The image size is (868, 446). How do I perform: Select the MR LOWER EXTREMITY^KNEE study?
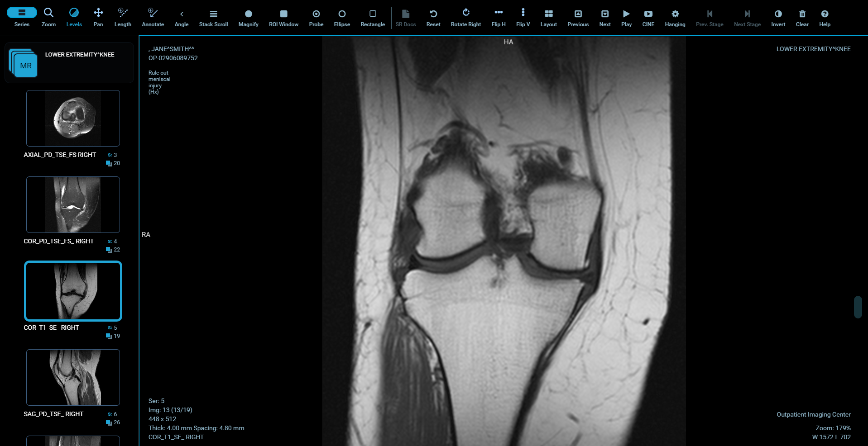[69, 62]
